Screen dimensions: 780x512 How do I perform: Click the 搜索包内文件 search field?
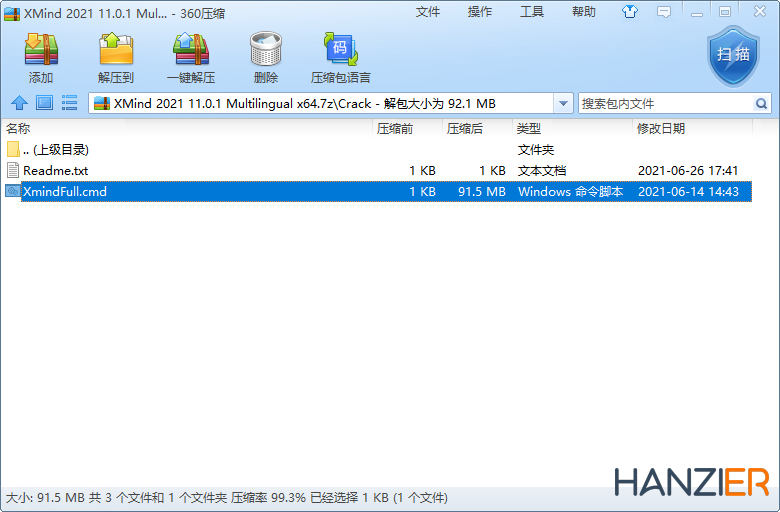tap(664, 103)
